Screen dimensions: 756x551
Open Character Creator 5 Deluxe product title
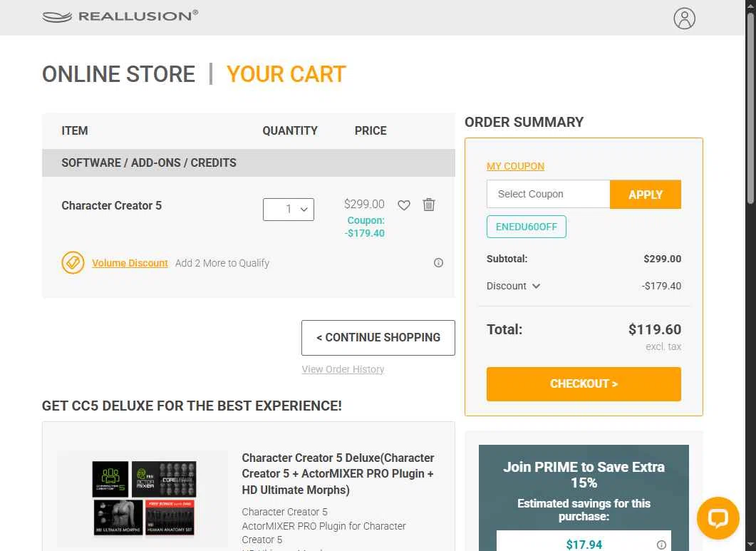coord(338,474)
